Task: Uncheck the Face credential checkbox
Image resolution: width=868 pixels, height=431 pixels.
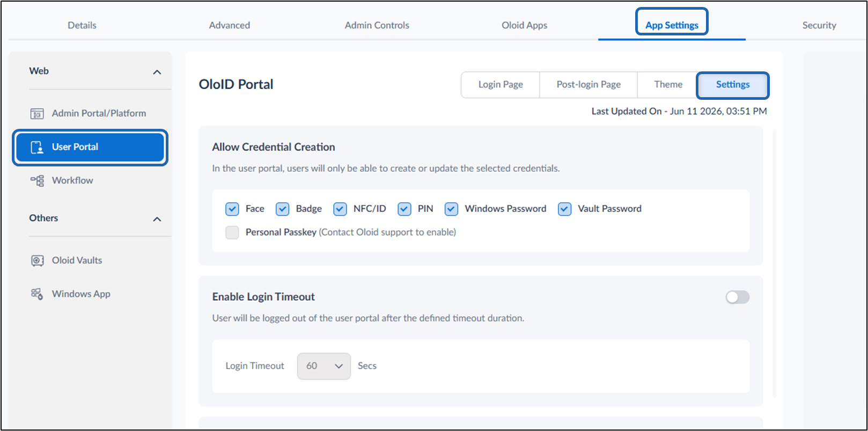Action: pyautogui.click(x=232, y=209)
